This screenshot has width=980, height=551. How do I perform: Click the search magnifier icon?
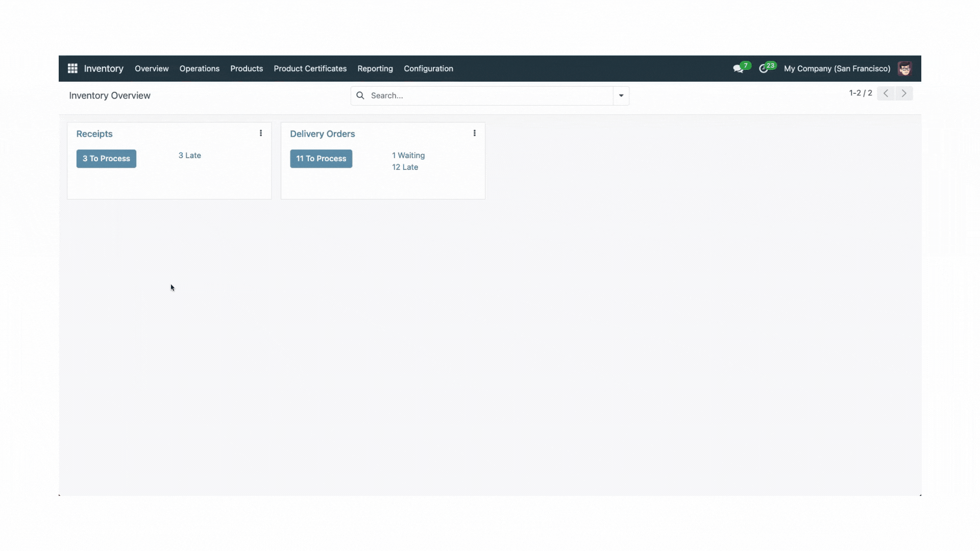(x=360, y=95)
